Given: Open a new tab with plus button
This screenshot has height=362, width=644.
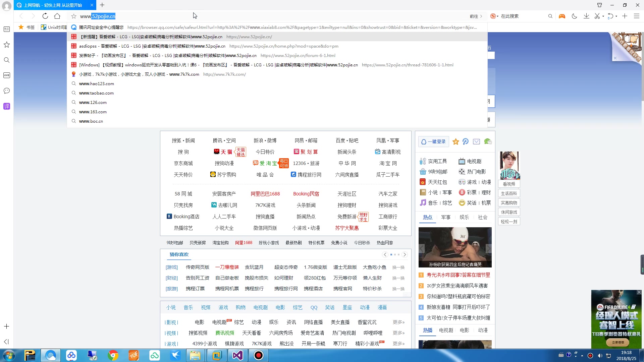Looking at the screenshot, I should pyautogui.click(x=102, y=5).
